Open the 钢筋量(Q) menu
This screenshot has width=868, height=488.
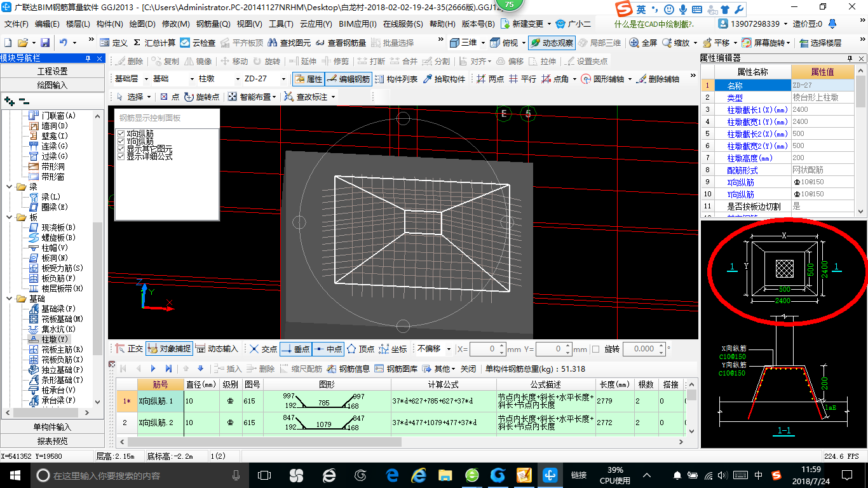pos(213,24)
